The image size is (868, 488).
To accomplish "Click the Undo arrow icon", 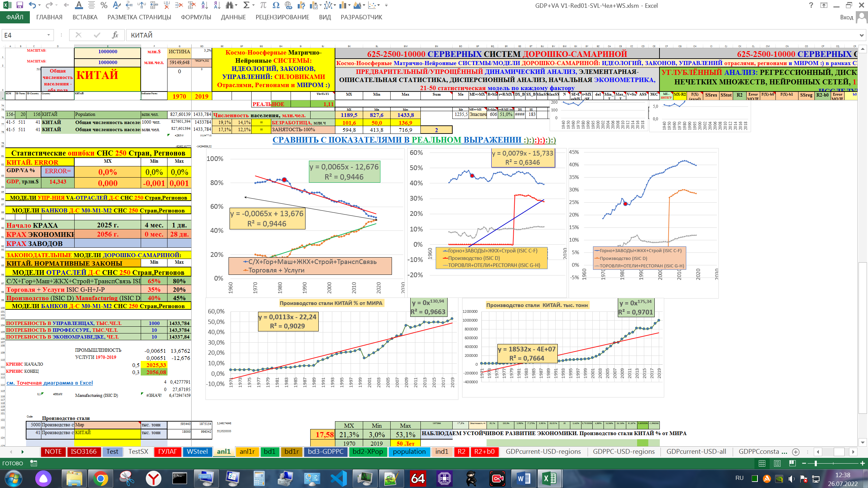I will (32, 5).
